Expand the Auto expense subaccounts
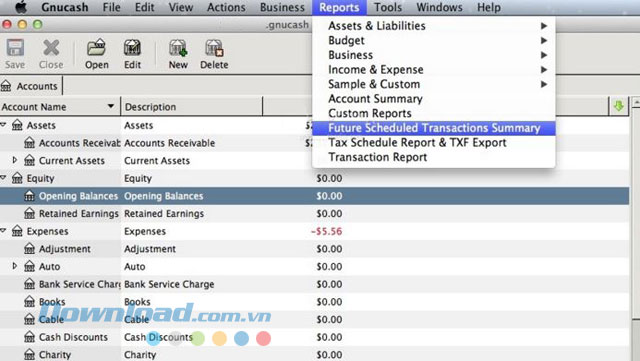 coord(15,266)
